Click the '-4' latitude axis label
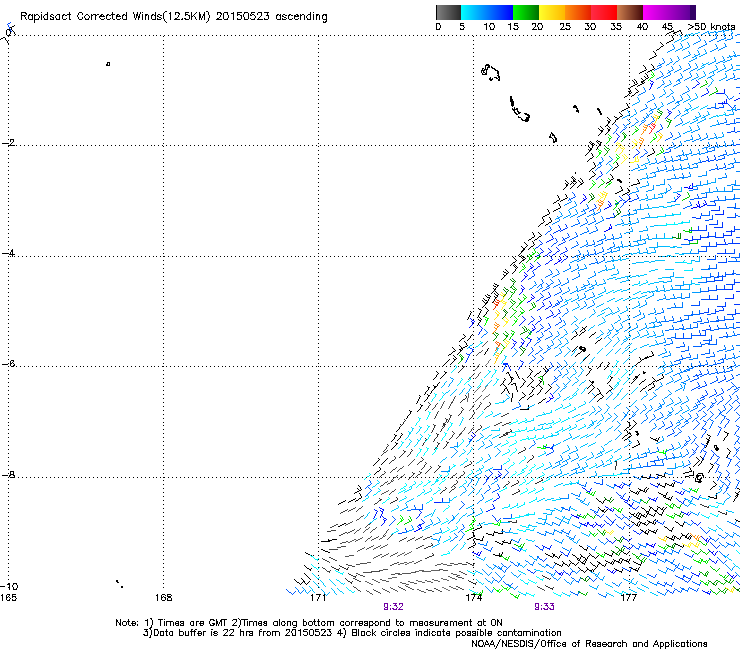The image size is (740, 650). [x=8, y=253]
